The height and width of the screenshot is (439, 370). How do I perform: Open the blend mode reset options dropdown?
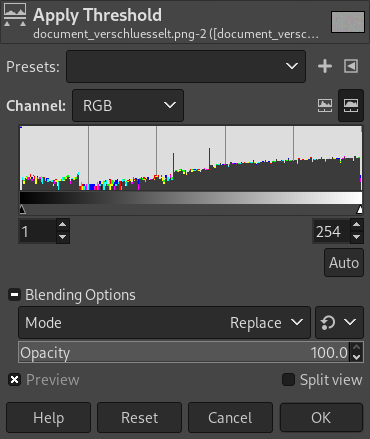tap(339, 323)
